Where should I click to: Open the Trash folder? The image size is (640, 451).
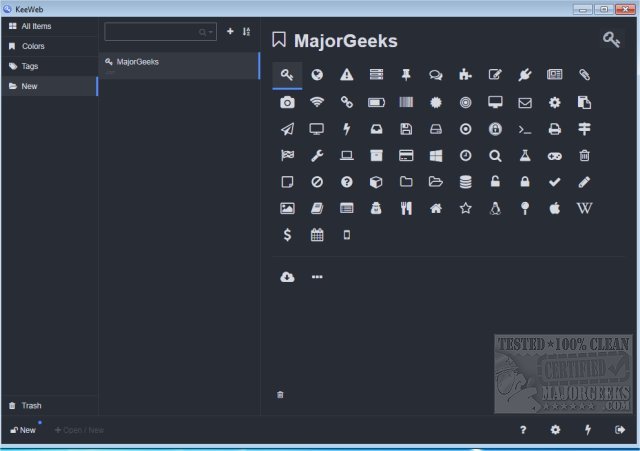pos(49,406)
